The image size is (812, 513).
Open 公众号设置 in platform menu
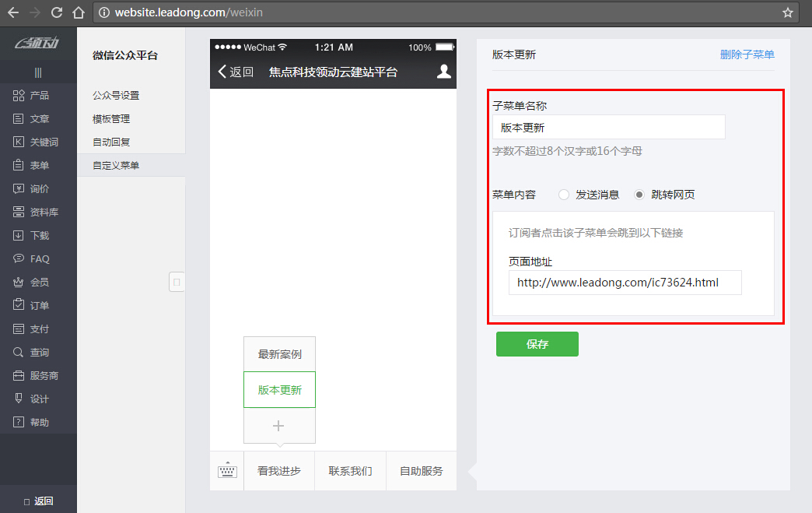click(116, 95)
